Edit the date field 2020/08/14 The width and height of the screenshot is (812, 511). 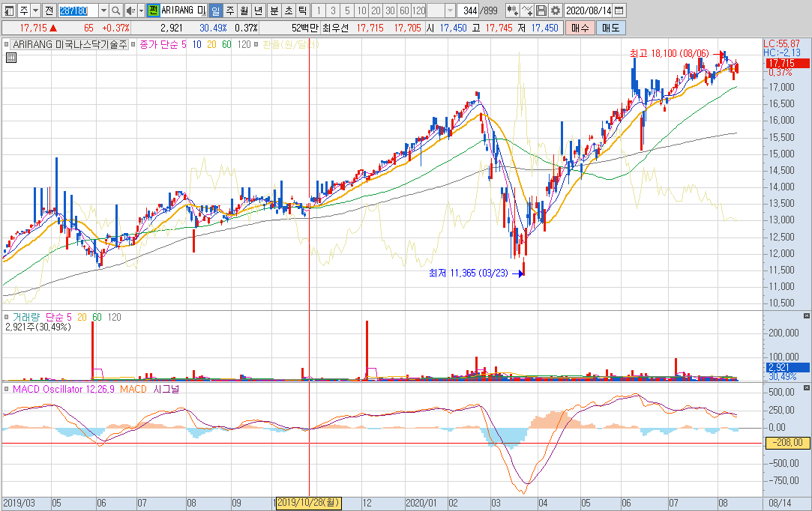589,10
